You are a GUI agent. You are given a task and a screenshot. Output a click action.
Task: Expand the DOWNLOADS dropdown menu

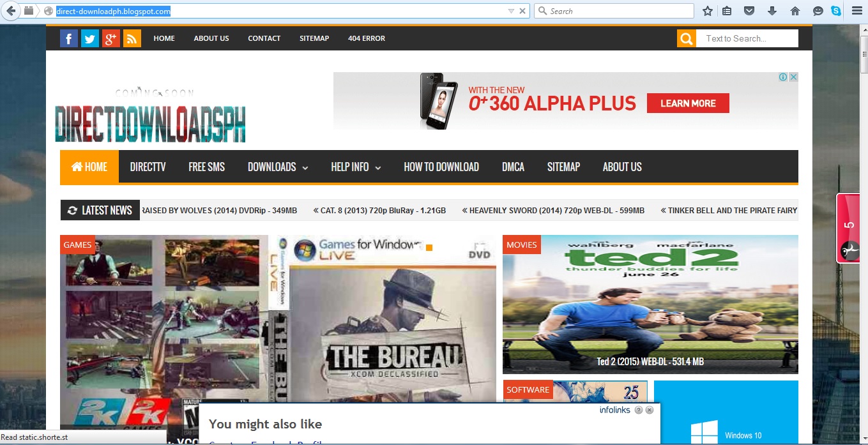tap(278, 167)
